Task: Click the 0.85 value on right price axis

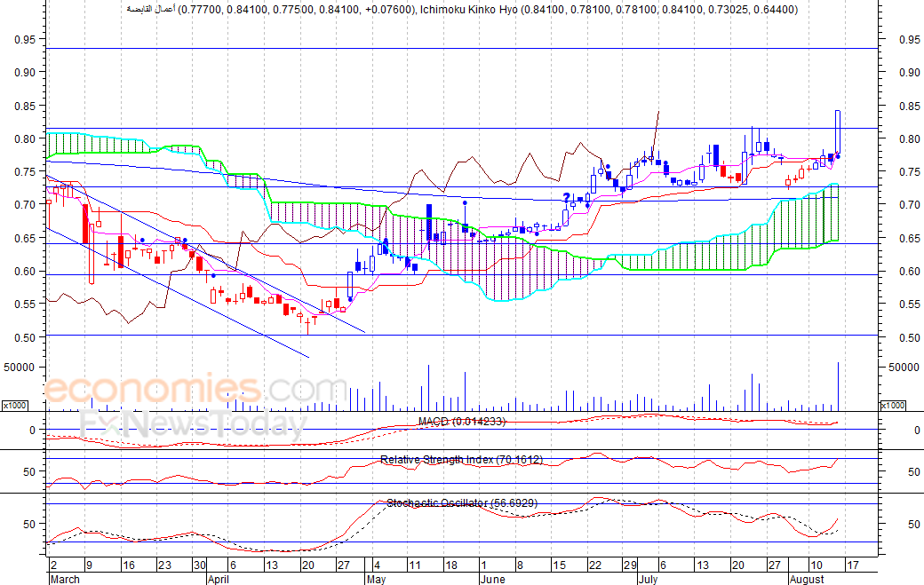Action: [x=909, y=107]
